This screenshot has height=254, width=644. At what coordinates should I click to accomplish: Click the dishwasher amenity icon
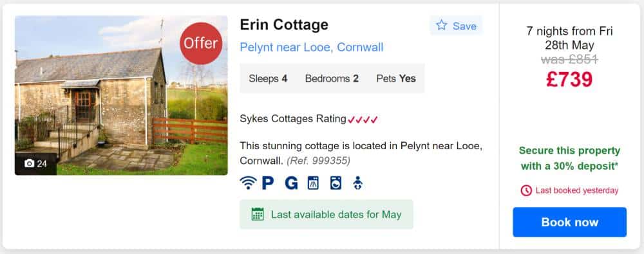313,183
